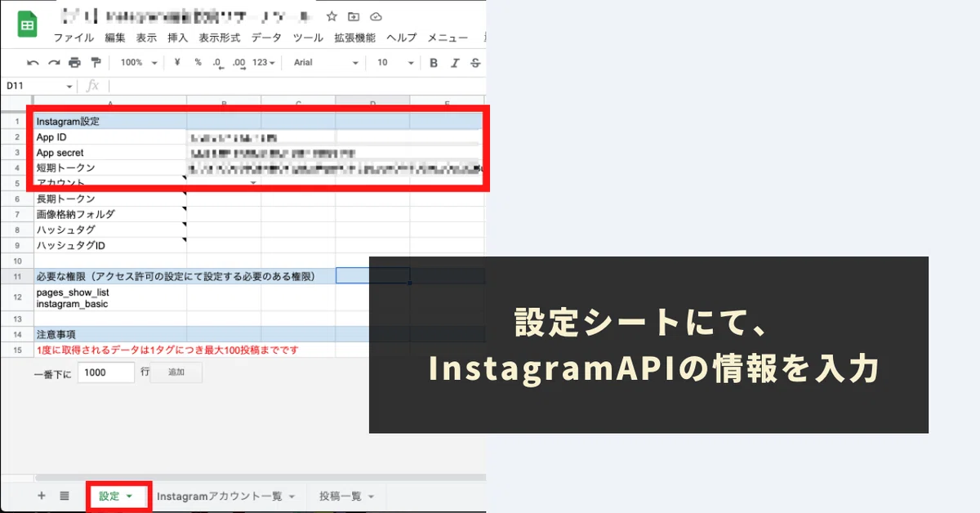The width and height of the screenshot is (980, 513).
Task: Open the ツール menu
Action: [308, 38]
